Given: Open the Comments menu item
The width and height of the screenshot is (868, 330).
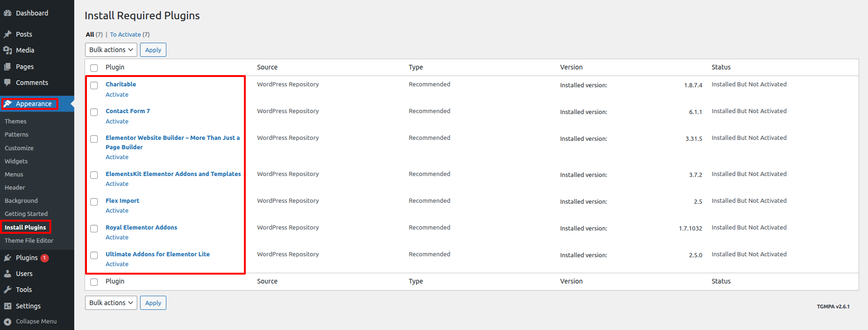Looking at the screenshot, I should [32, 83].
